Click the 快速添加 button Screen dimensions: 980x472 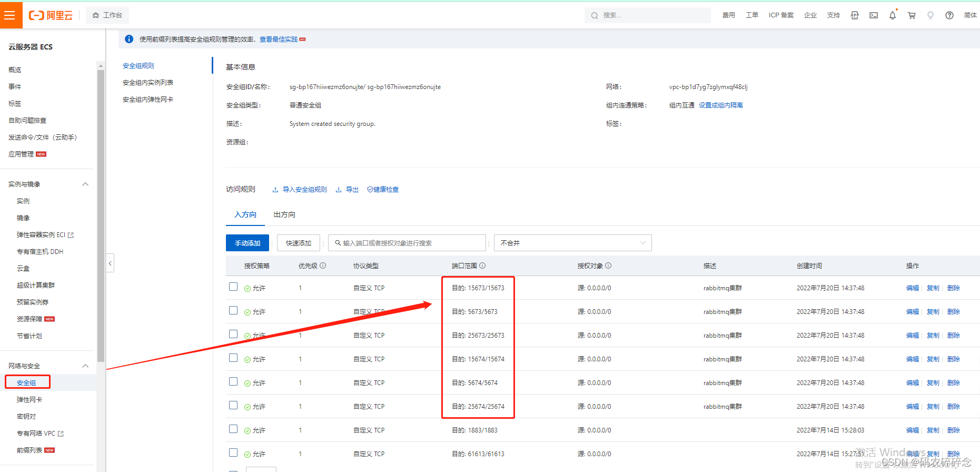tap(299, 243)
